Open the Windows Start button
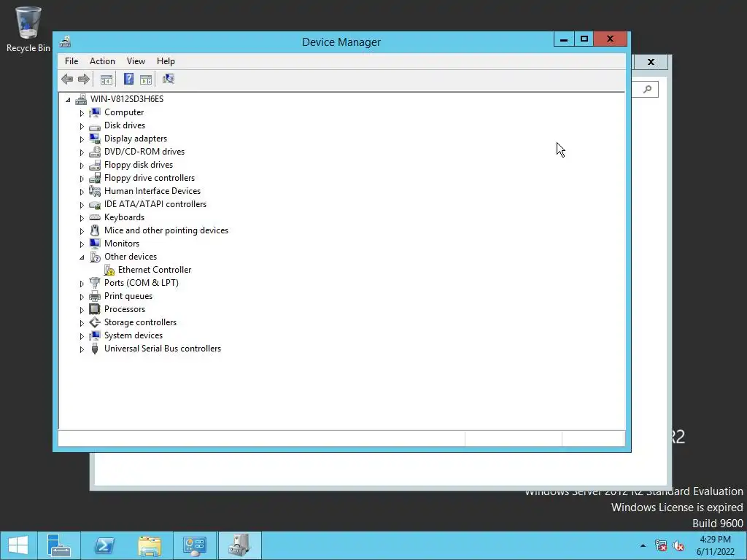 click(18, 545)
